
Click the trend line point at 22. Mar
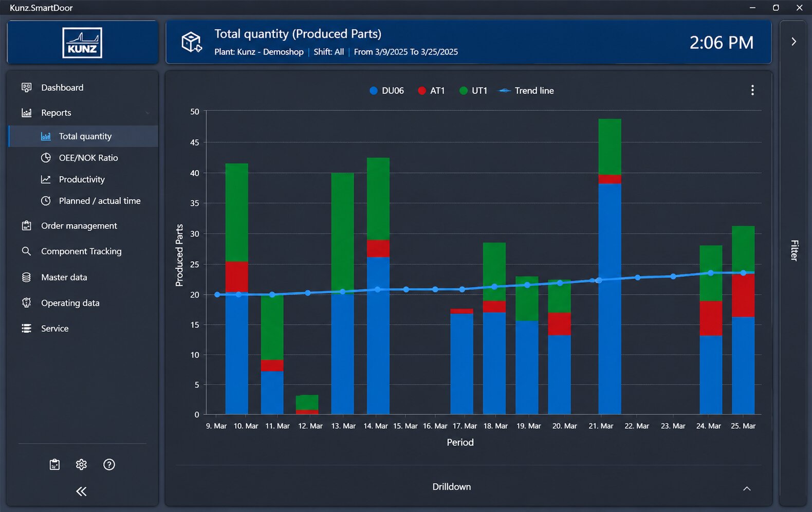click(x=638, y=278)
